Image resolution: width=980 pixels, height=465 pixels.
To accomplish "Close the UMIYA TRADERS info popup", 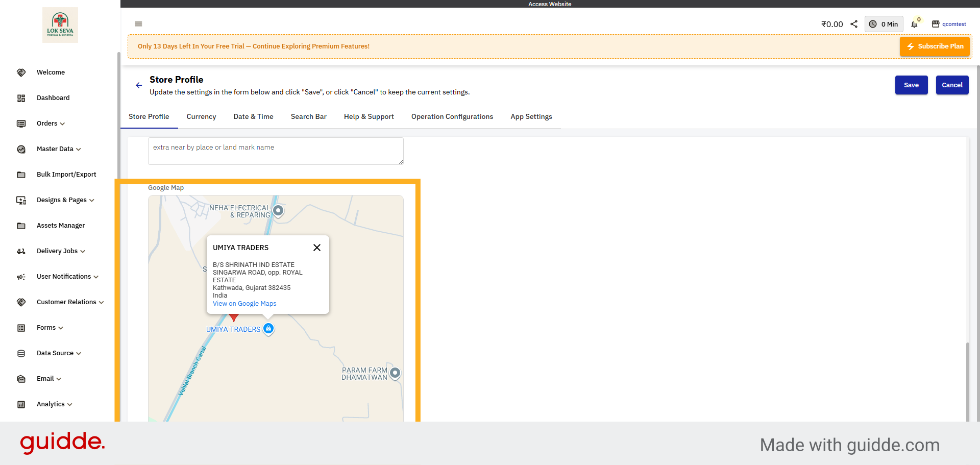I will (317, 248).
